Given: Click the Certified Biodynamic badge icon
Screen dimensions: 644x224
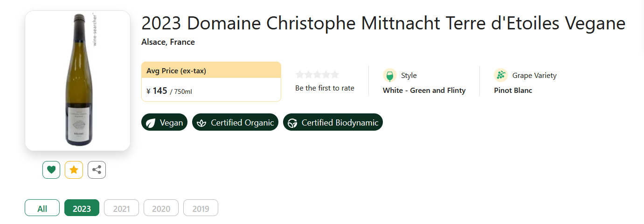Looking at the screenshot, I should pyautogui.click(x=292, y=123).
